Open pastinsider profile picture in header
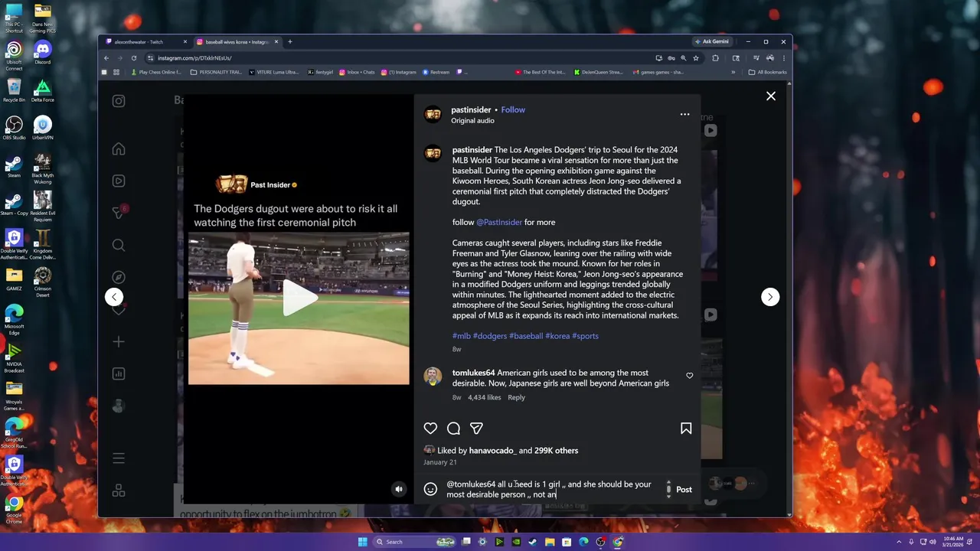Viewport: 980px width, 551px height. 433,115
